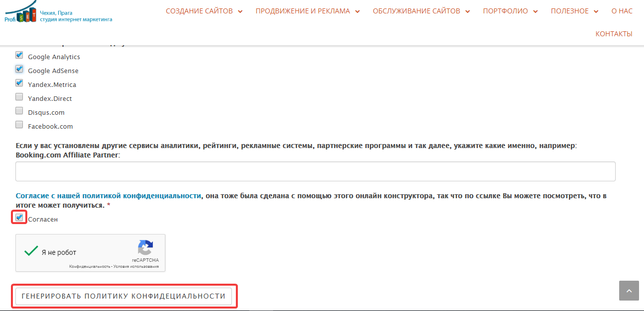The height and width of the screenshot is (311, 644).
Task: Click the scroll-to-top arrow button
Action: (629, 291)
